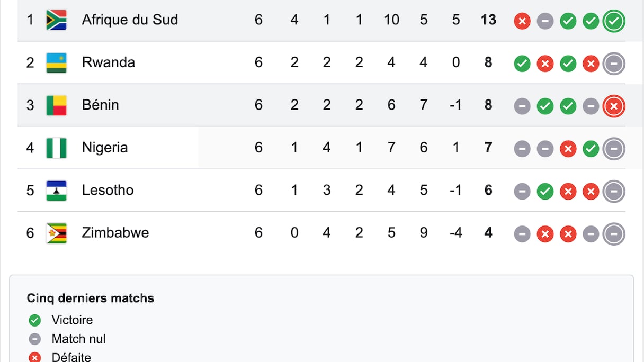Click the grey Match nul legend icon
This screenshot has height=362, width=644.
point(35,339)
